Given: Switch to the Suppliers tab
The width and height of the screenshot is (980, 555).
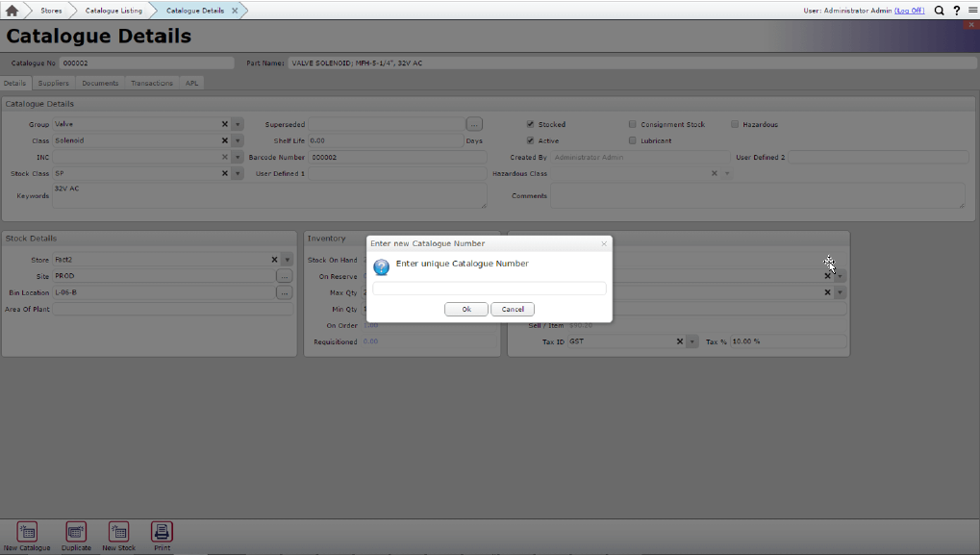Looking at the screenshot, I should point(54,83).
